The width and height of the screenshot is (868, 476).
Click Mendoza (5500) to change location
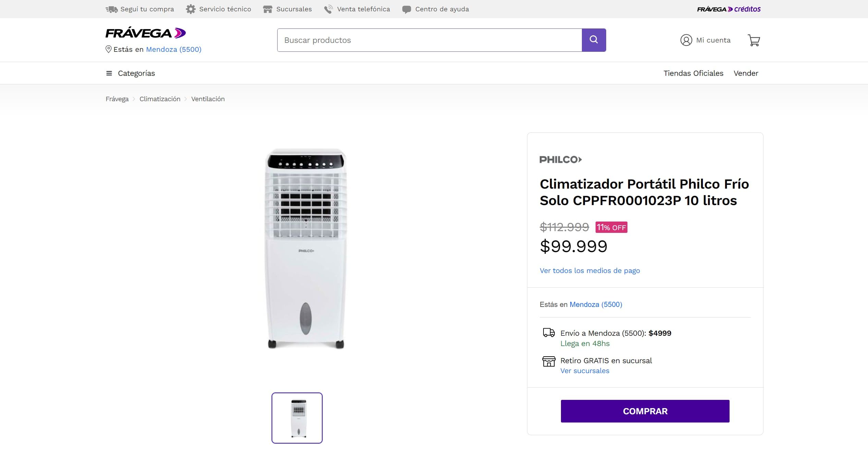[173, 49]
